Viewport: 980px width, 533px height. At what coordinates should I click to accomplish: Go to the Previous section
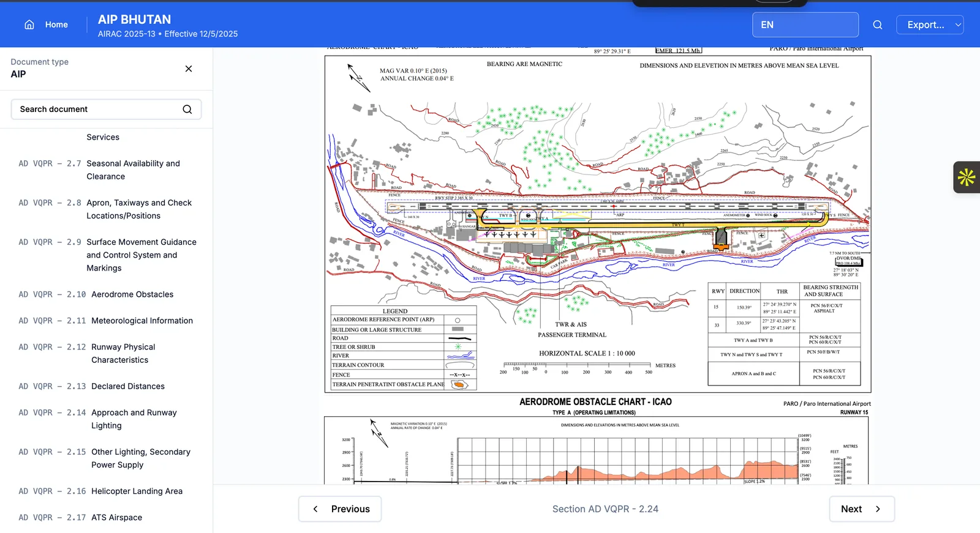click(340, 509)
